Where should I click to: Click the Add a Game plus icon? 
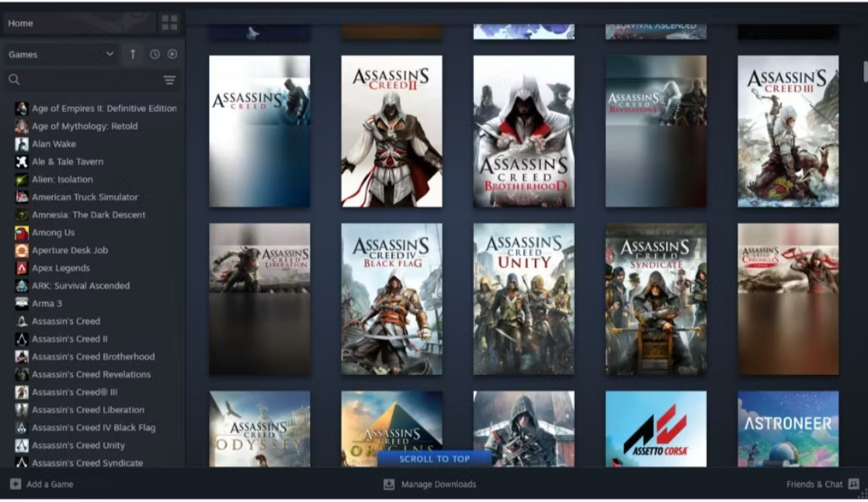coord(16,484)
